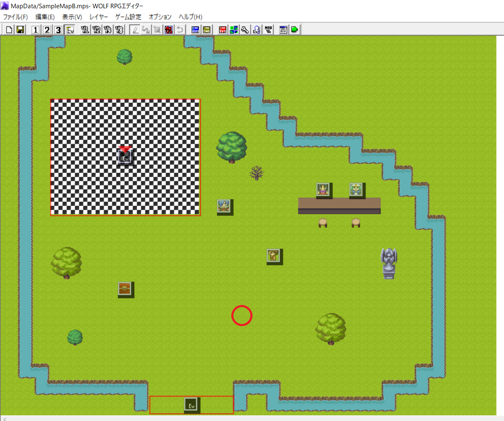
Task: Select the treasure chest event
Action: [x=125, y=289]
